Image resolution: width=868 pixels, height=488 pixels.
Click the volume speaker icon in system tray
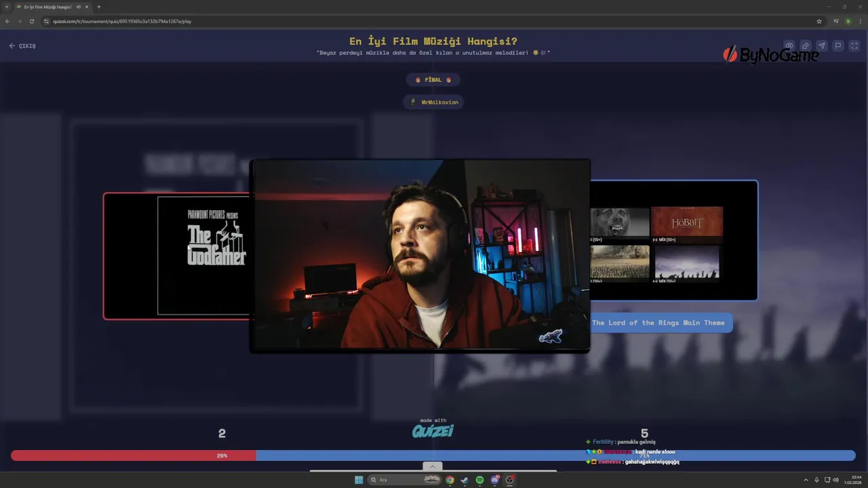(x=835, y=480)
